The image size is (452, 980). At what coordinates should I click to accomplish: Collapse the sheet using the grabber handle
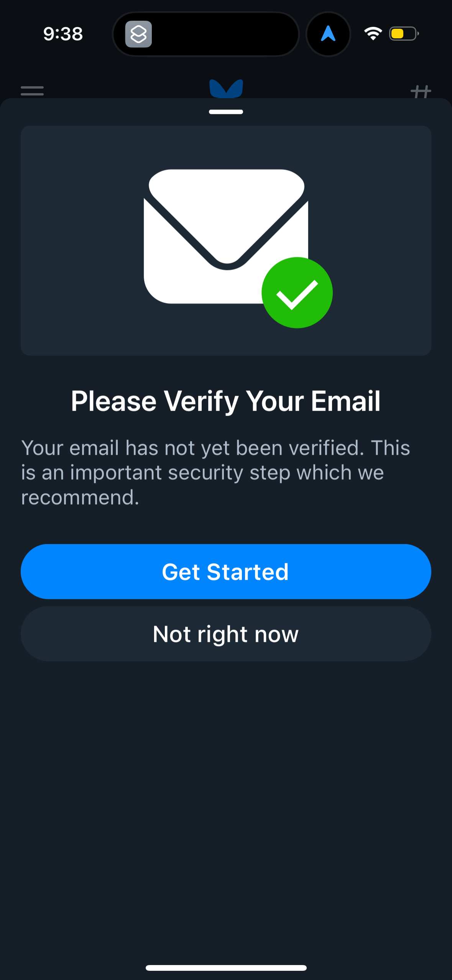(226, 112)
